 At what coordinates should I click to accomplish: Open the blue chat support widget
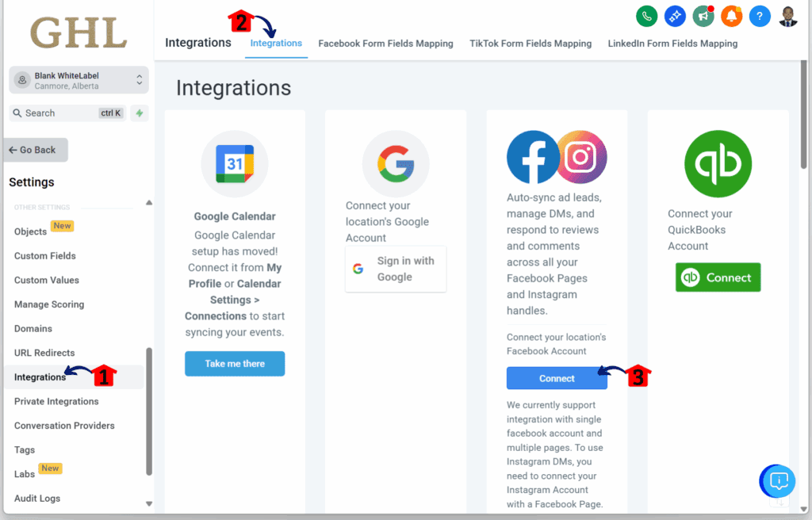779,481
